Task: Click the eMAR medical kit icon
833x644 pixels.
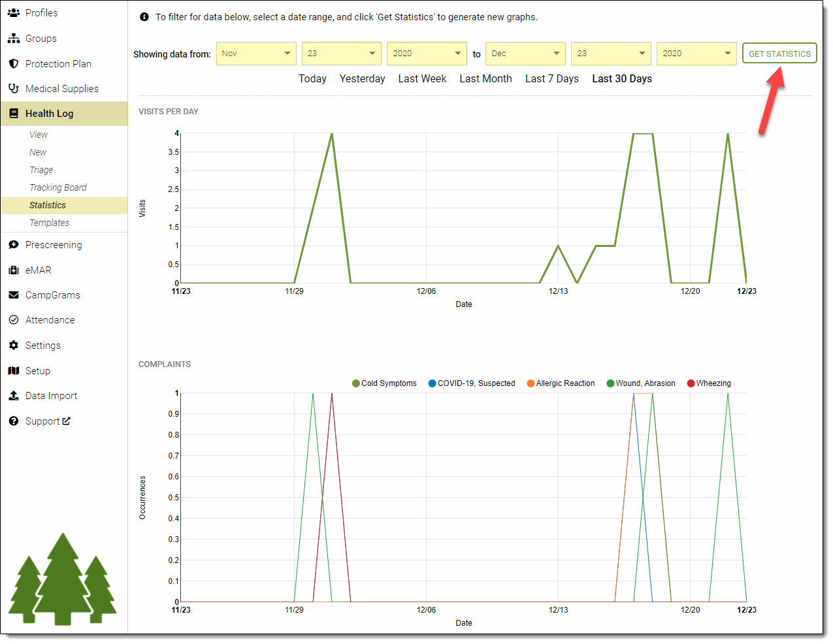Action: point(13,270)
